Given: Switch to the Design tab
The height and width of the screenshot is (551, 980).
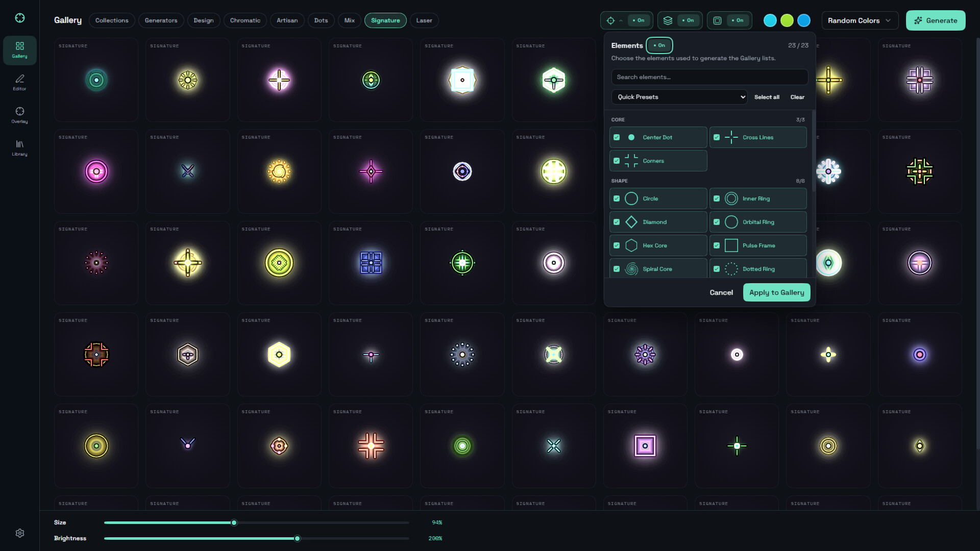Looking at the screenshot, I should coord(204,20).
